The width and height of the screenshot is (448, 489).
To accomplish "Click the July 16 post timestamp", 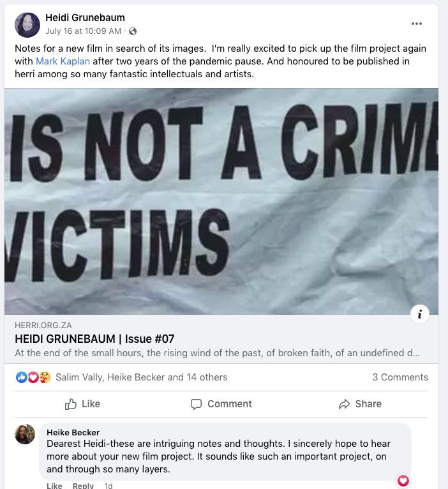I will coord(83,31).
